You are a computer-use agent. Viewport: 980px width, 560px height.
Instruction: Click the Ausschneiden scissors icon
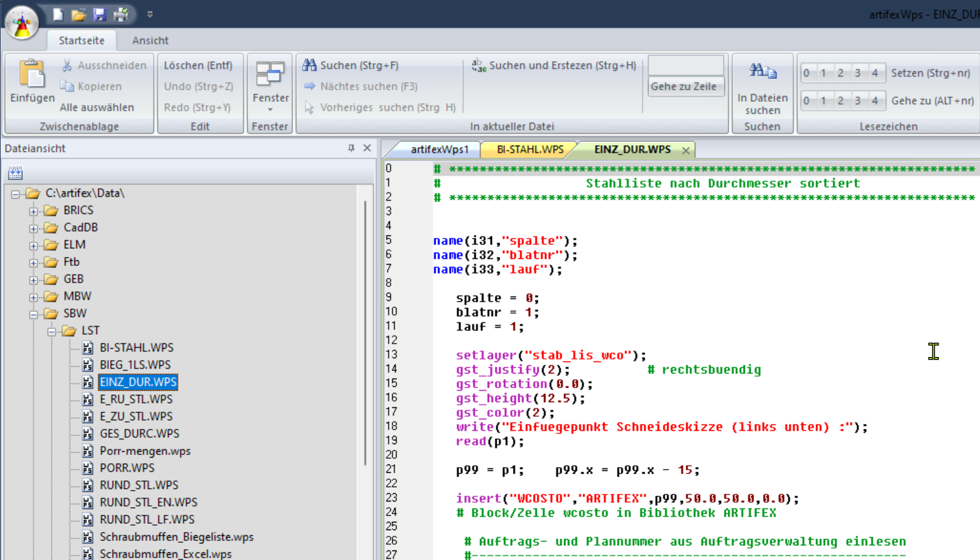coord(67,66)
